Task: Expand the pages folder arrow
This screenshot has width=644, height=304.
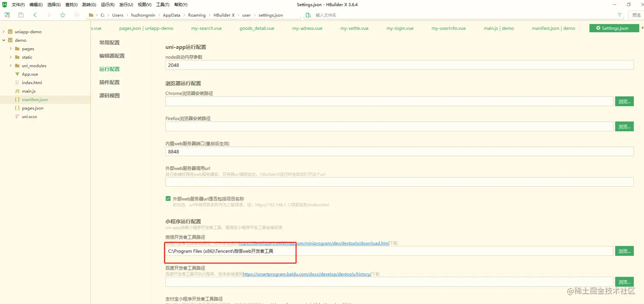Action: 11,49
